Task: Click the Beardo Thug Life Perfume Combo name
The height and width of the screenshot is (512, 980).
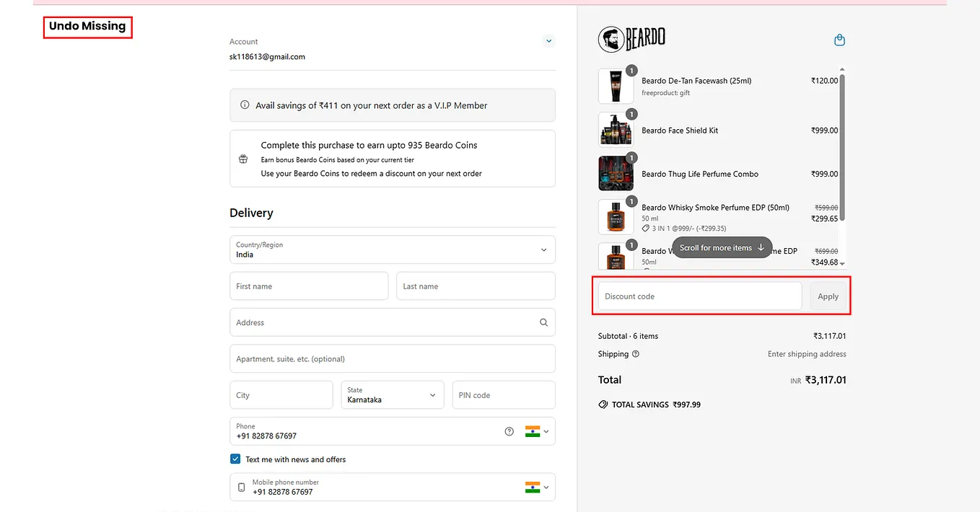Action: coord(700,174)
